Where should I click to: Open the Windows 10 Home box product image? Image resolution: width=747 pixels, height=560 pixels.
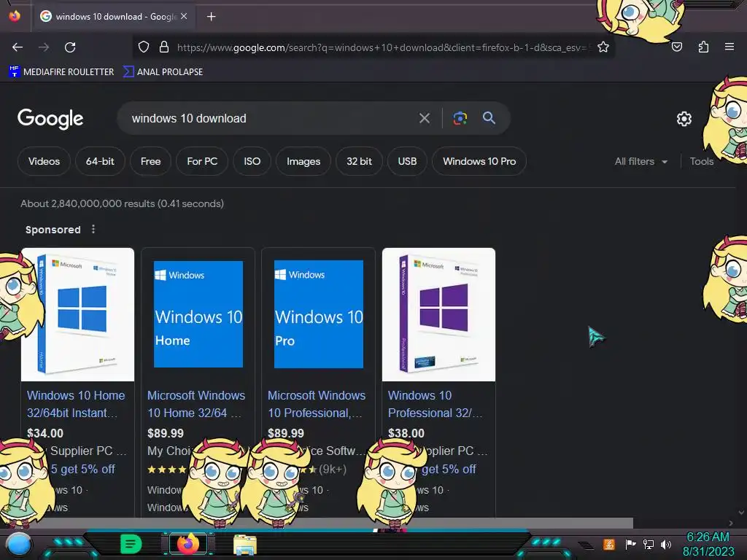tap(77, 314)
